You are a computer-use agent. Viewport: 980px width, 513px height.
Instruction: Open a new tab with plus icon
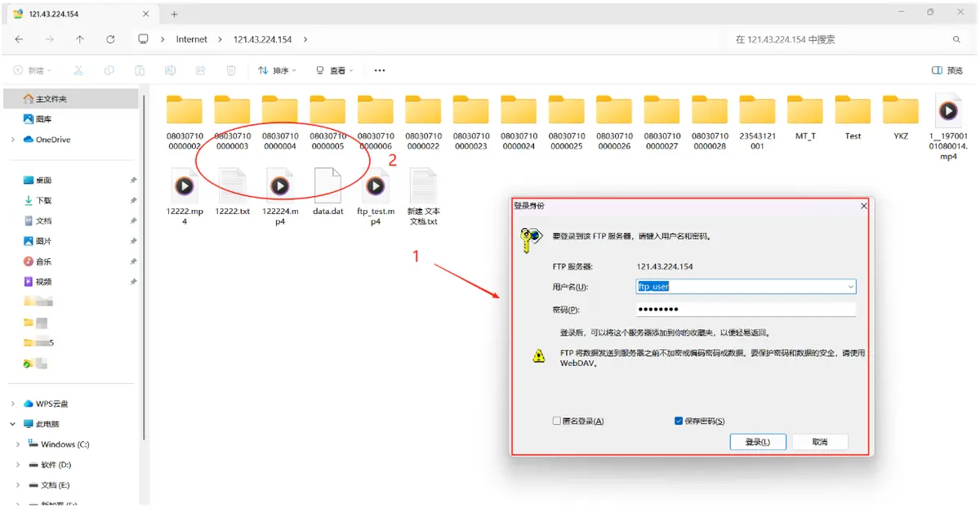pos(174,14)
